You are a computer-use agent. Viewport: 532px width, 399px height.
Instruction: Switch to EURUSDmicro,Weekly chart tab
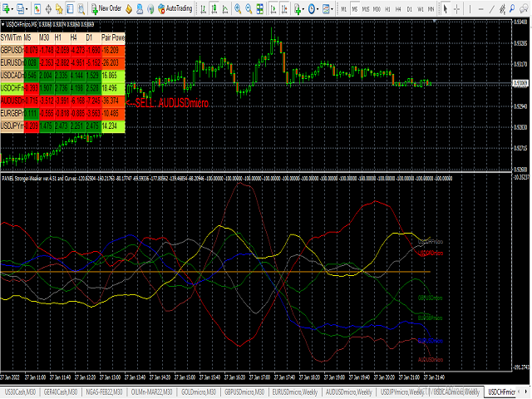(294, 392)
